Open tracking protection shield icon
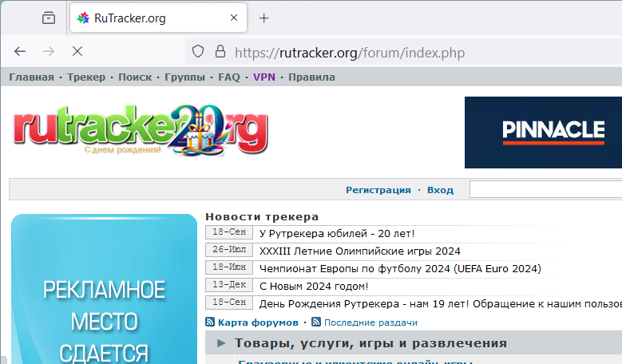 click(x=198, y=52)
